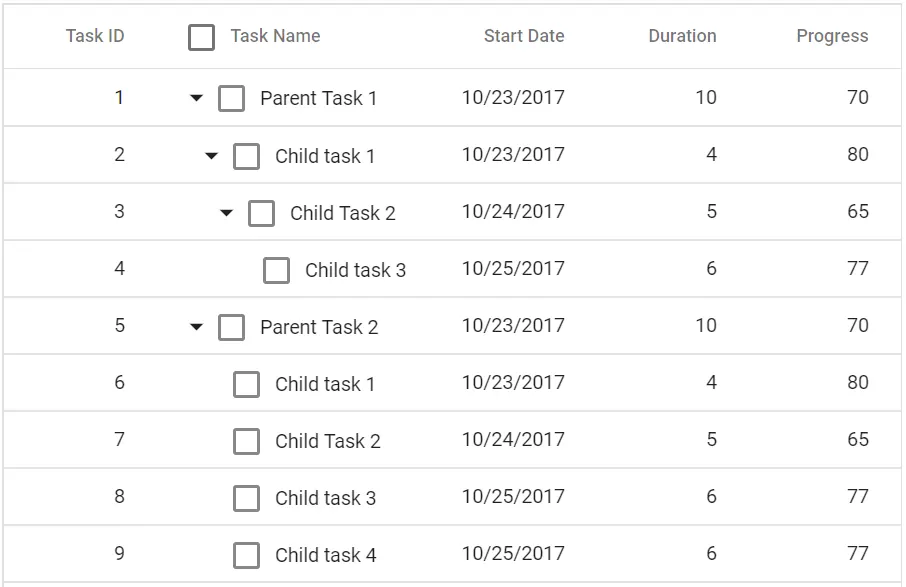Tick the checkbox next to Child task 3
Image resolution: width=906 pixels, height=587 pixels.
tap(276, 269)
